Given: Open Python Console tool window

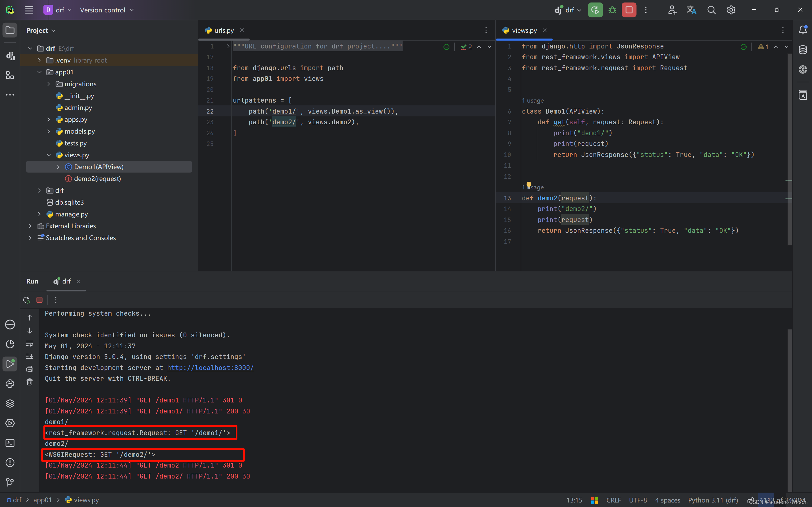Looking at the screenshot, I should click(10, 384).
